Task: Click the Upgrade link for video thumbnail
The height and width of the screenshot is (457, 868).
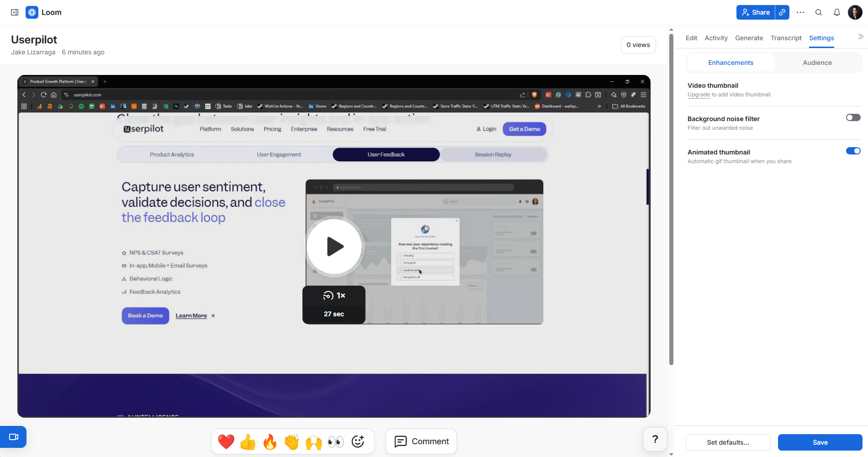Action: (x=699, y=95)
